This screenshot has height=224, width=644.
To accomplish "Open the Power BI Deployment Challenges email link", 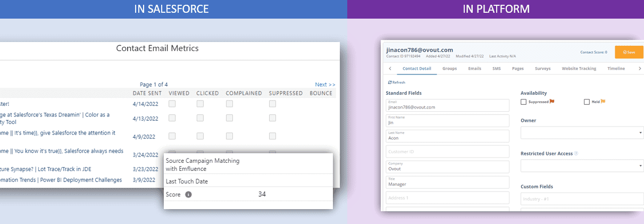I will (61, 180).
